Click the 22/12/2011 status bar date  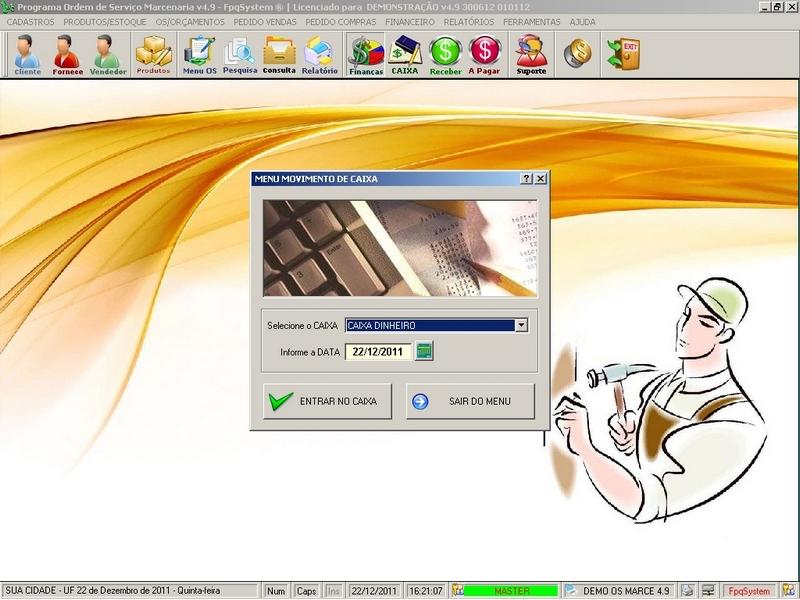(x=373, y=591)
